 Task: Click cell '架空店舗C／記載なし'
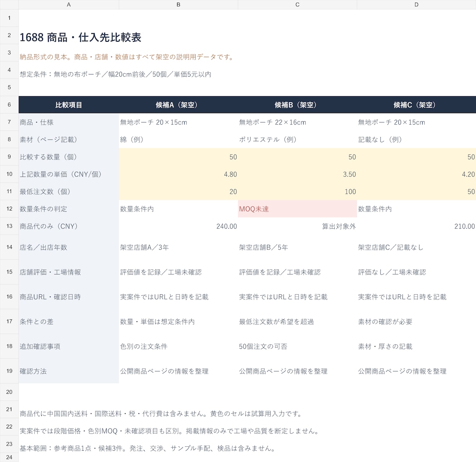416,247
